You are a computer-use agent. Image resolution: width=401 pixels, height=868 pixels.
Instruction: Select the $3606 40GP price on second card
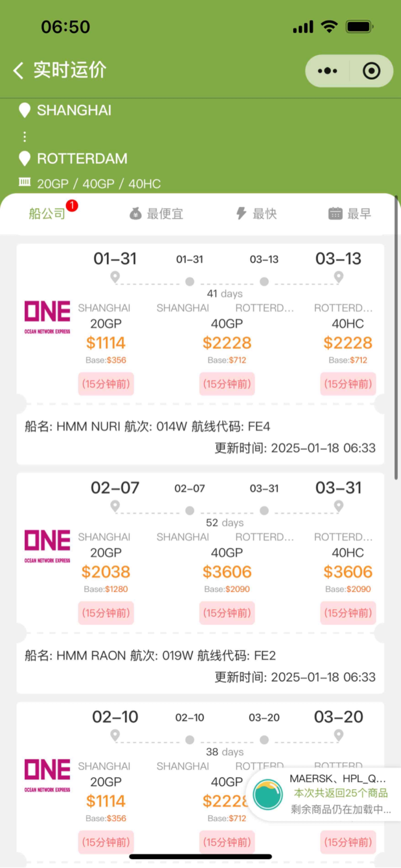tap(227, 572)
